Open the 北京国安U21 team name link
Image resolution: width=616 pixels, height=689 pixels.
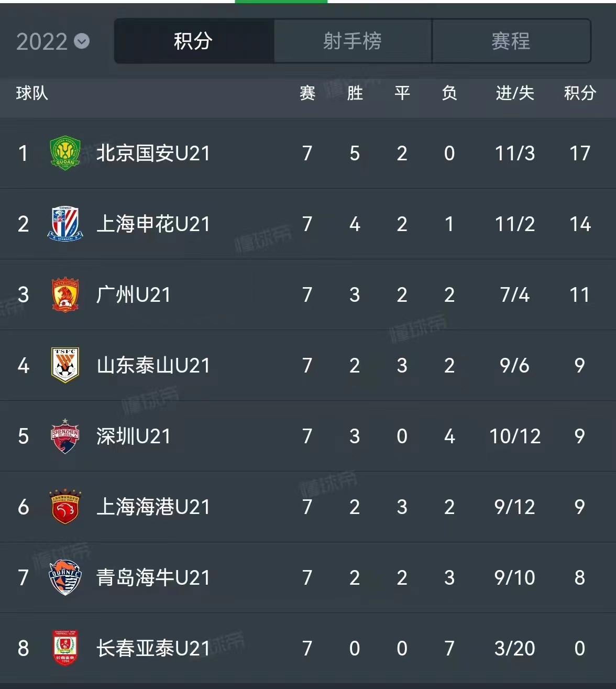point(154,154)
